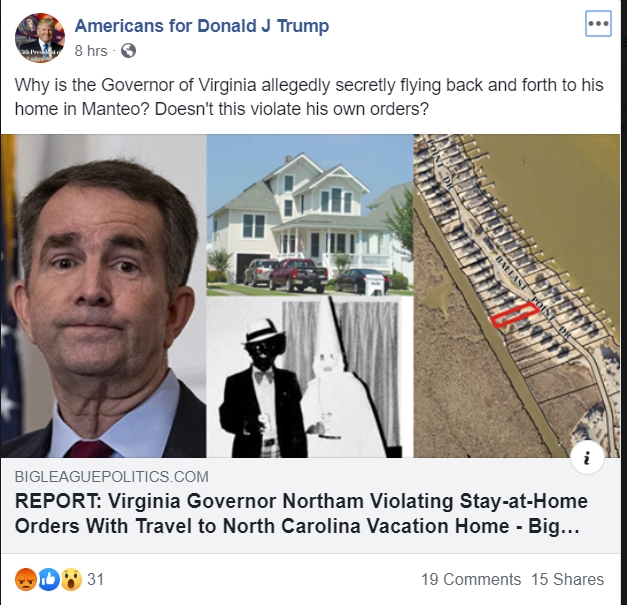Open the REPORT: Virginia Governor Northam article headline
The width and height of the screenshot is (627, 605).
pos(301,513)
